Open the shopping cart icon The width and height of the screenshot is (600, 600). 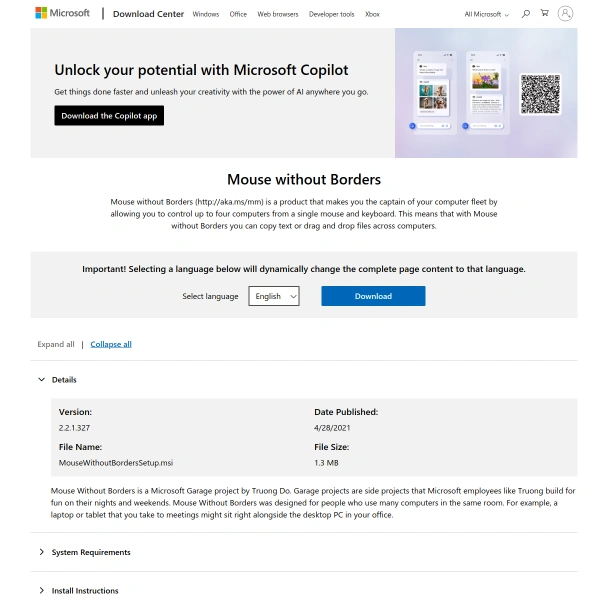(x=545, y=14)
